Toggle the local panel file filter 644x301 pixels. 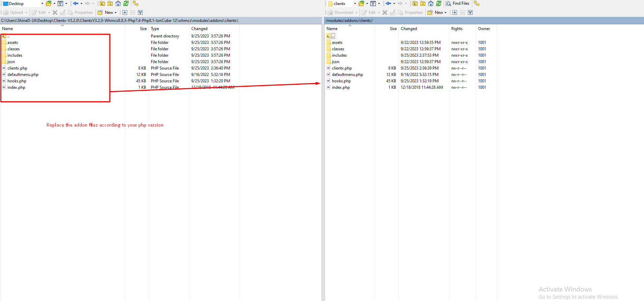click(60, 4)
